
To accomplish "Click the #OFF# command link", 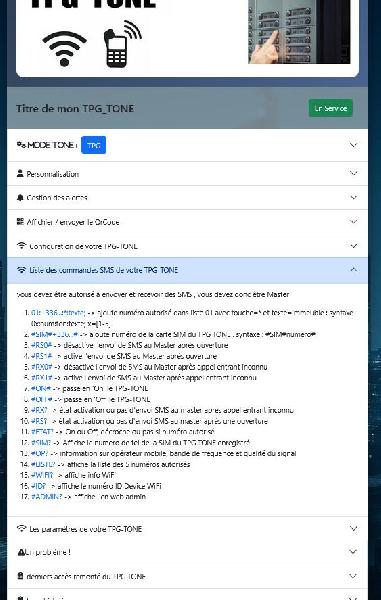I will pyautogui.click(x=41, y=399).
